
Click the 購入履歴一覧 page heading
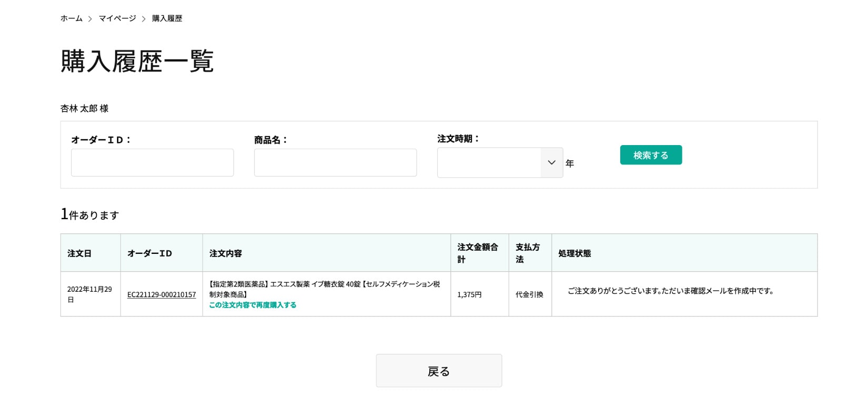pyautogui.click(x=137, y=61)
